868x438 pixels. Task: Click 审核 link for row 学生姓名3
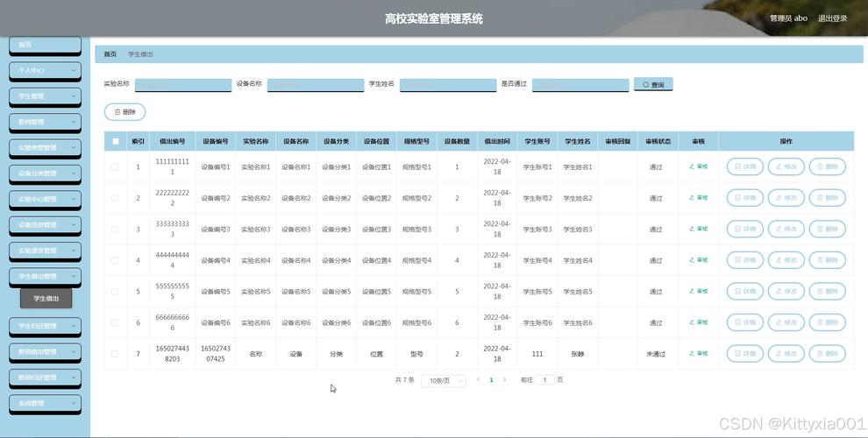(699, 229)
